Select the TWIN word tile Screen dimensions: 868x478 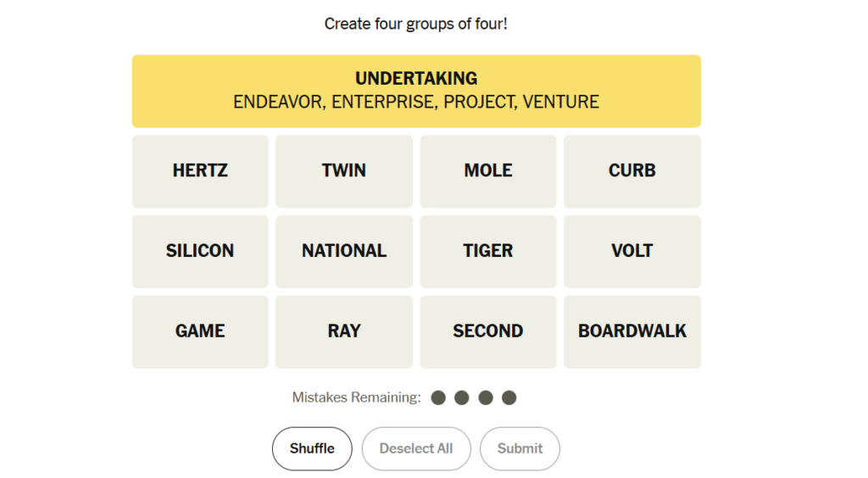point(344,171)
